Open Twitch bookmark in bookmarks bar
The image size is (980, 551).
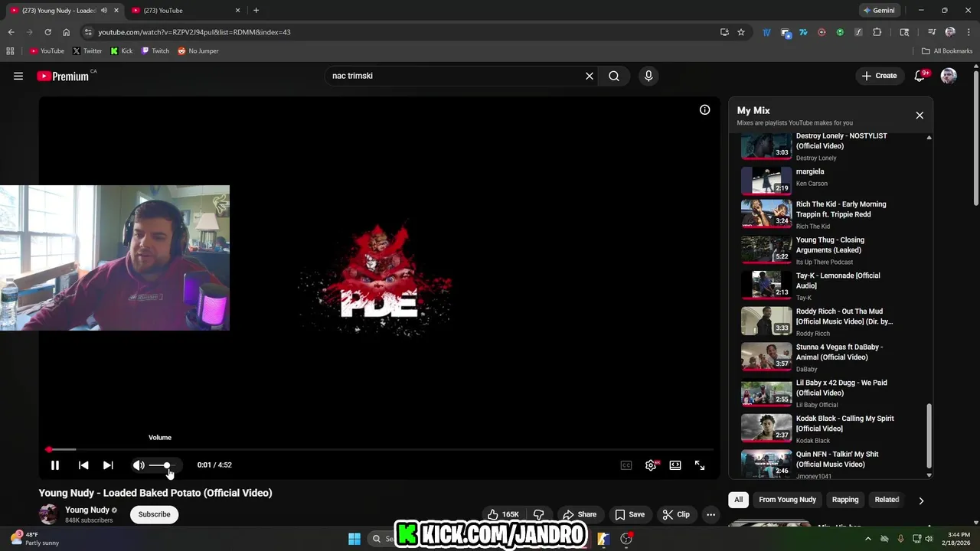click(155, 51)
